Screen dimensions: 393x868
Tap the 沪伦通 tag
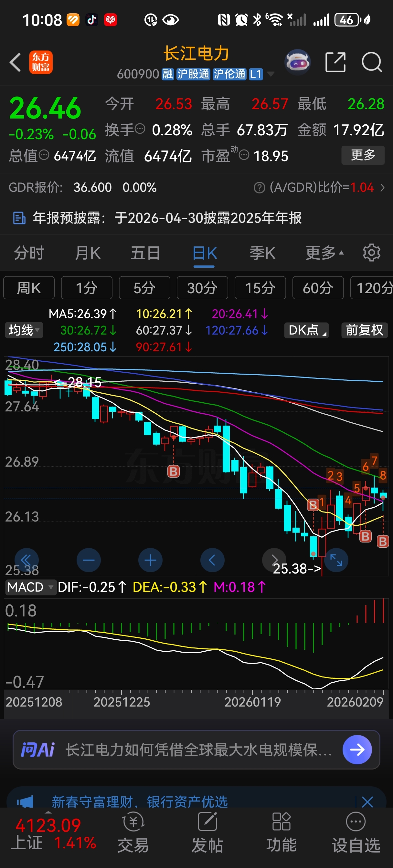pyautogui.click(x=229, y=74)
